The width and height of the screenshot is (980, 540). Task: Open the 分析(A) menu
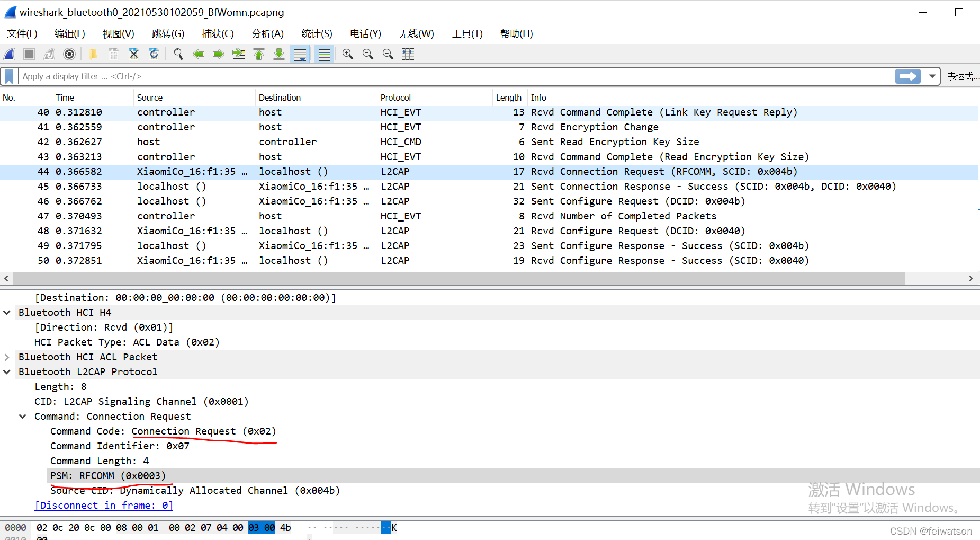[268, 33]
